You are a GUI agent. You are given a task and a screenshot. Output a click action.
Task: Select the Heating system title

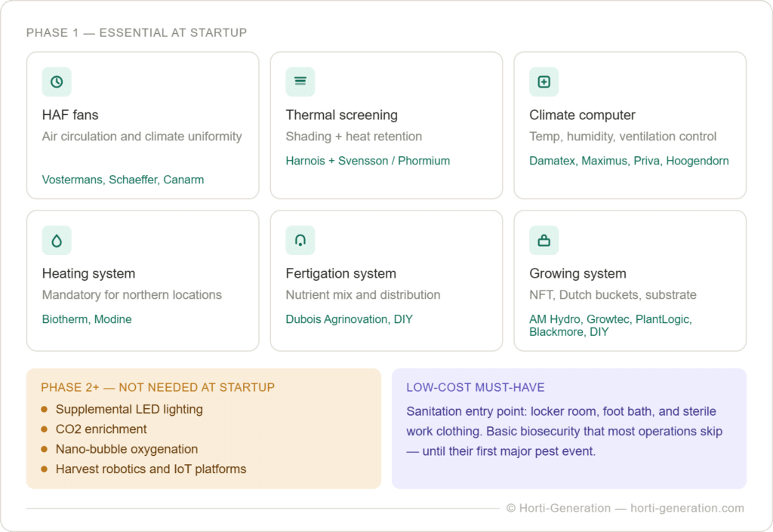point(89,274)
